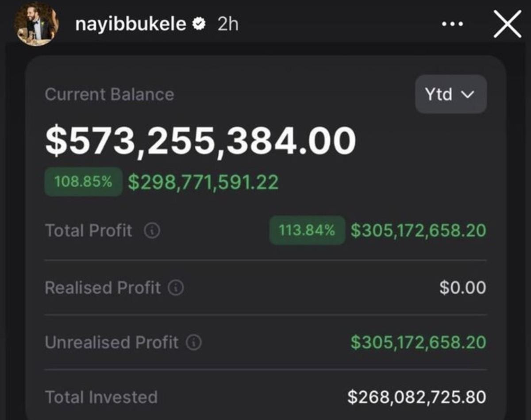Click the 2h story timestamp

228,24
